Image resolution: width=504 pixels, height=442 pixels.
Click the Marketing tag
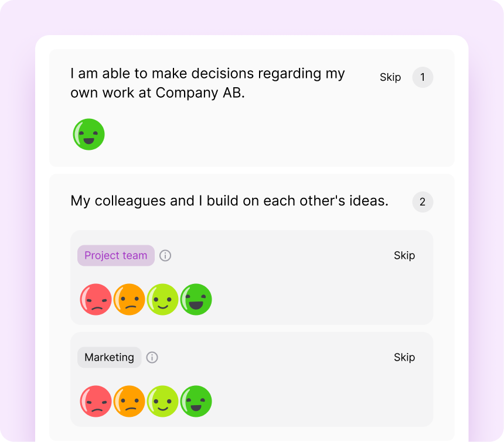click(110, 357)
